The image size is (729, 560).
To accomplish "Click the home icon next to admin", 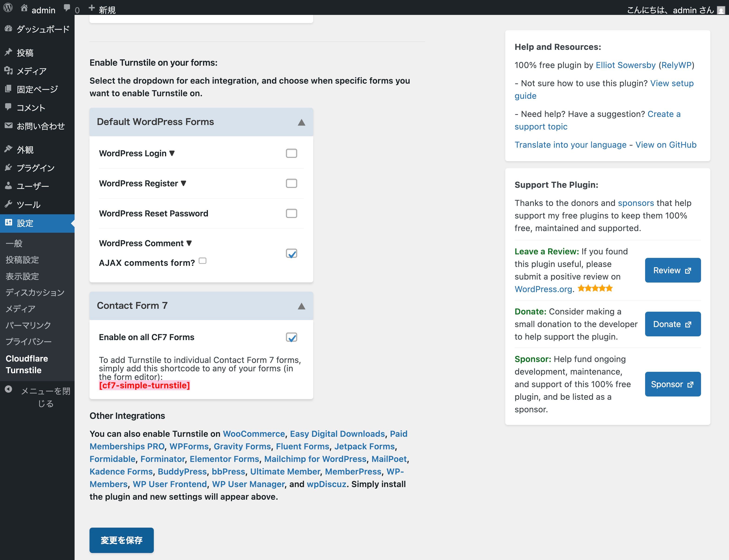I will [24, 8].
